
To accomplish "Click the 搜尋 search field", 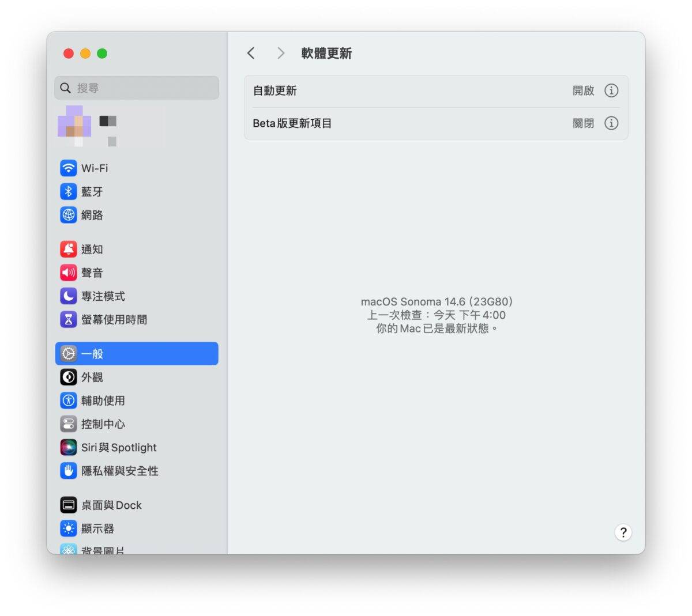I will pyautogui.click(x=137, y=88).
